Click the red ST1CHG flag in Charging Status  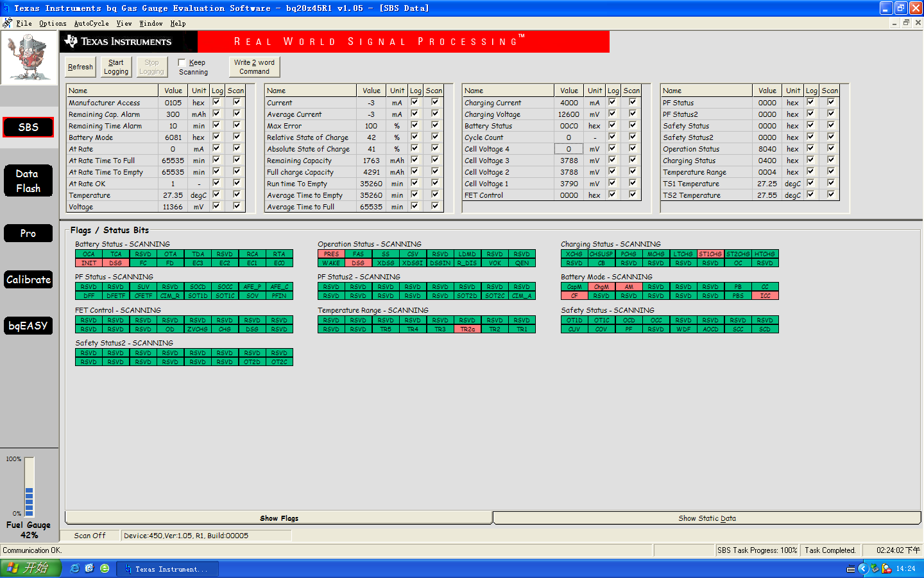tap(710, 254)
